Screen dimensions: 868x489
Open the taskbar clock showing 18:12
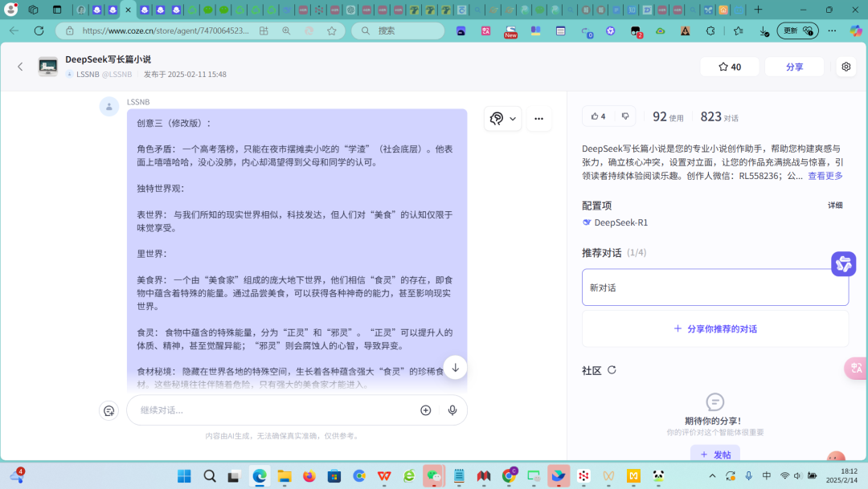click(x=841, y=475)
